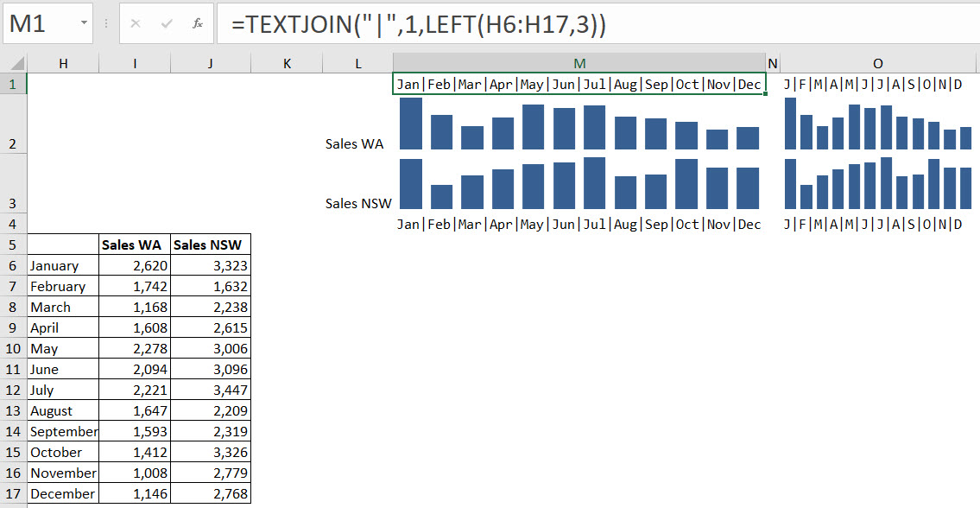This screenshot has height=508, width=980.
Task: Select column M header
Action: 579,63
